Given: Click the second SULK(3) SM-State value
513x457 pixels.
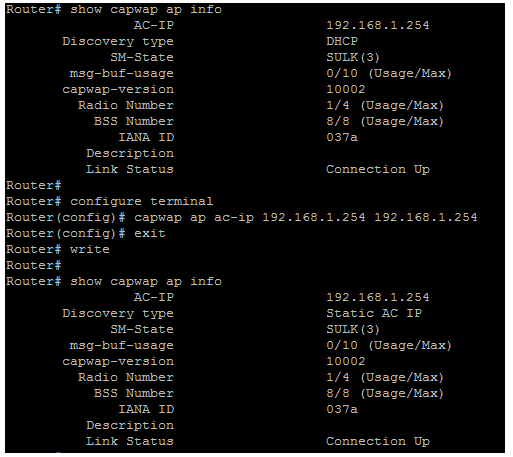Looking at the screenshot, I should 353,329.
